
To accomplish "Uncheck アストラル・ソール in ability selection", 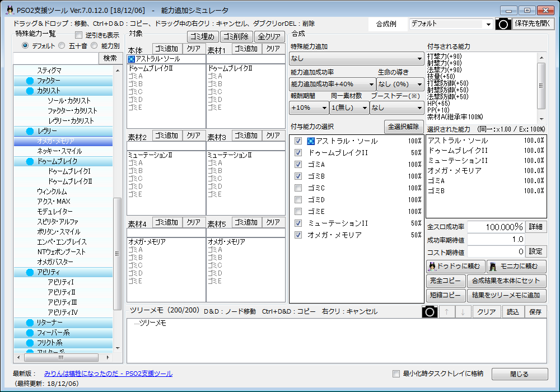I will point(298,141).
